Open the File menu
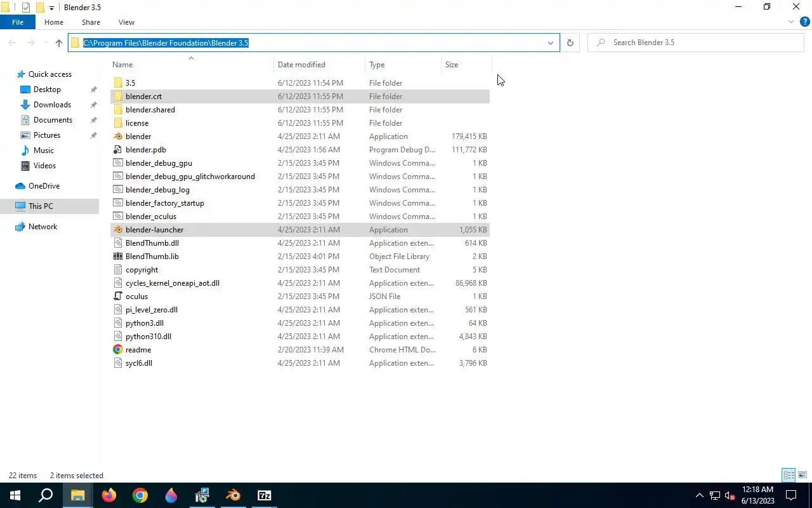Image resolution: width=812 pixels, height=508 pixels. [x=18, y=22]
